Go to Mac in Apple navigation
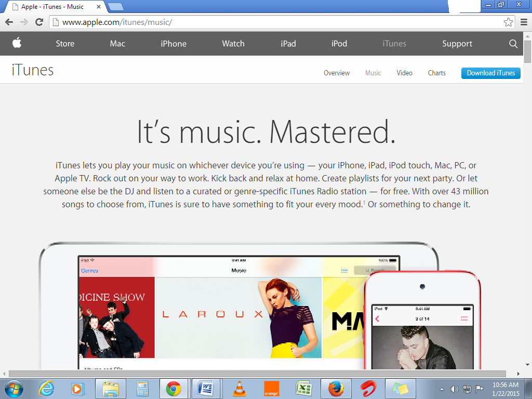The image size is (532, 399). [117, 44]
